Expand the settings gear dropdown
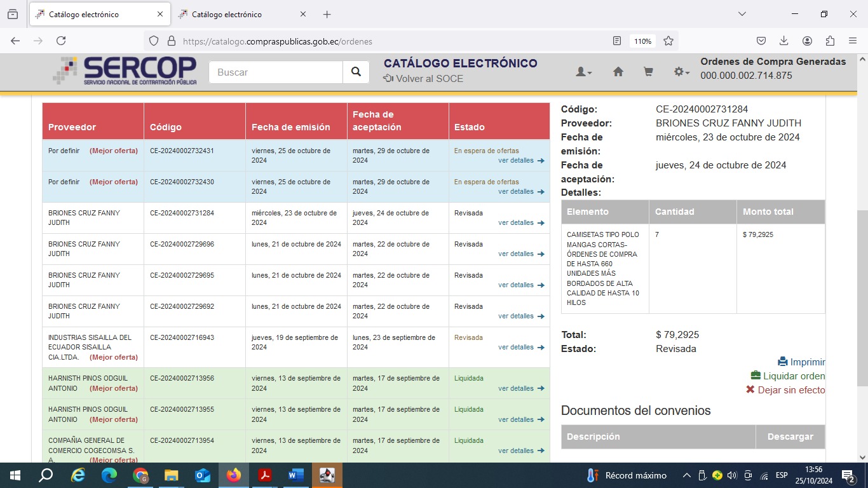This screenshot has height=488, width=868. pyautogui.click(x=681, y=72)
